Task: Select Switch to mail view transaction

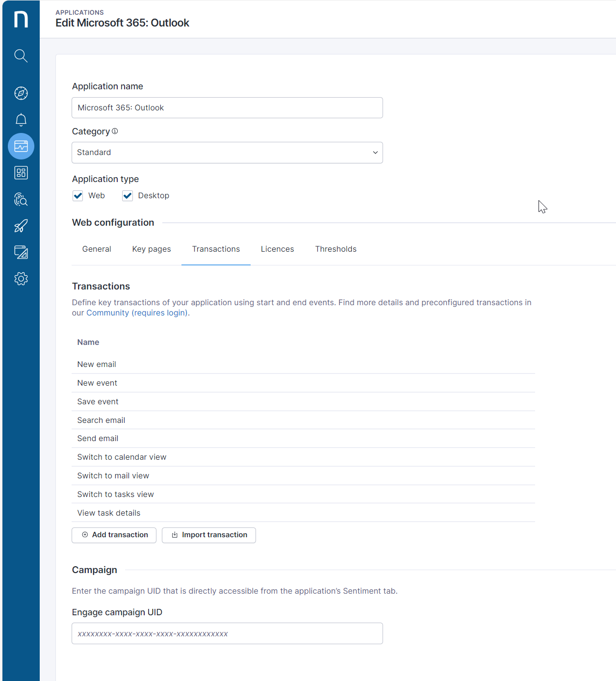Action: pyautogui.click(x=303, y=476)
